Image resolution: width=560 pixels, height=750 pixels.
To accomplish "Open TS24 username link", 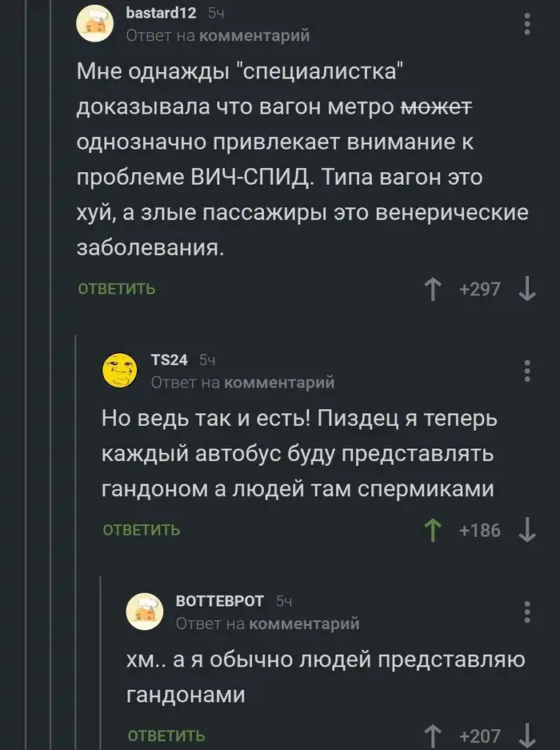I will pos(169,362).
